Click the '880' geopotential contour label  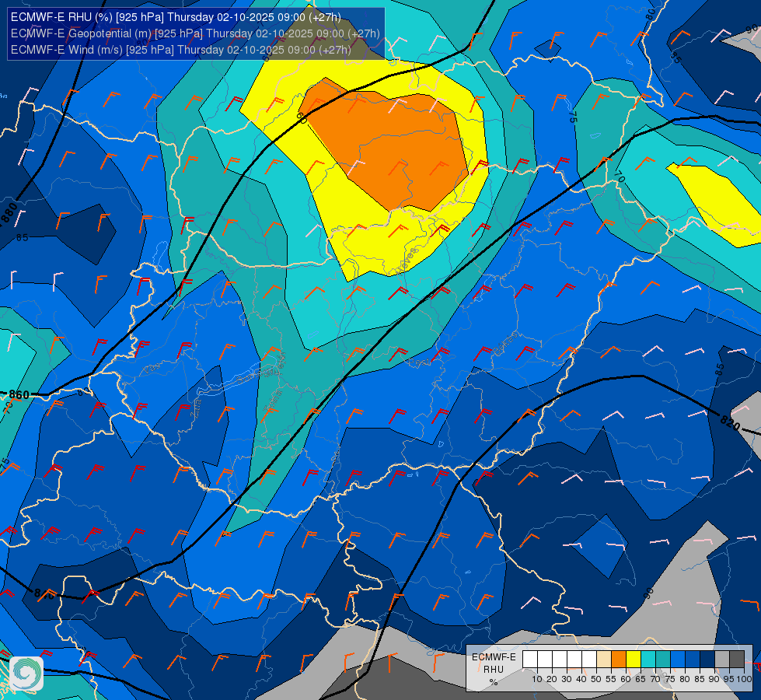click(9, 214)
